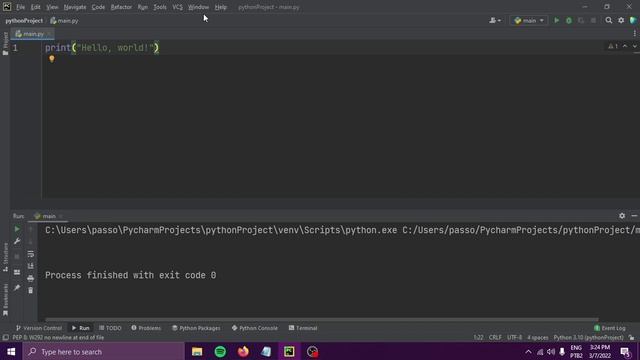Open the Problems tool window
This screenshot has width=640, height=360.
[146, 328]
